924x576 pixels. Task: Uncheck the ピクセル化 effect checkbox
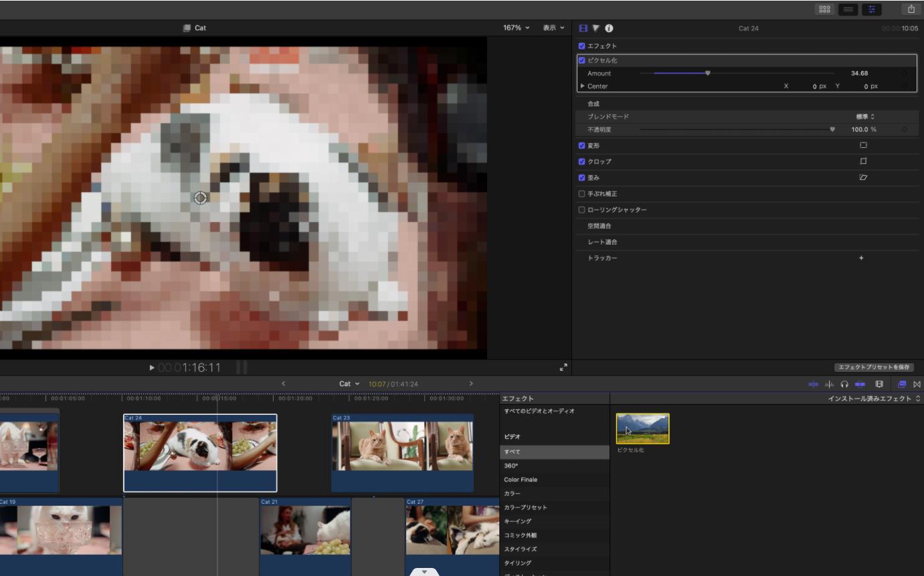[x=581, y=60]
